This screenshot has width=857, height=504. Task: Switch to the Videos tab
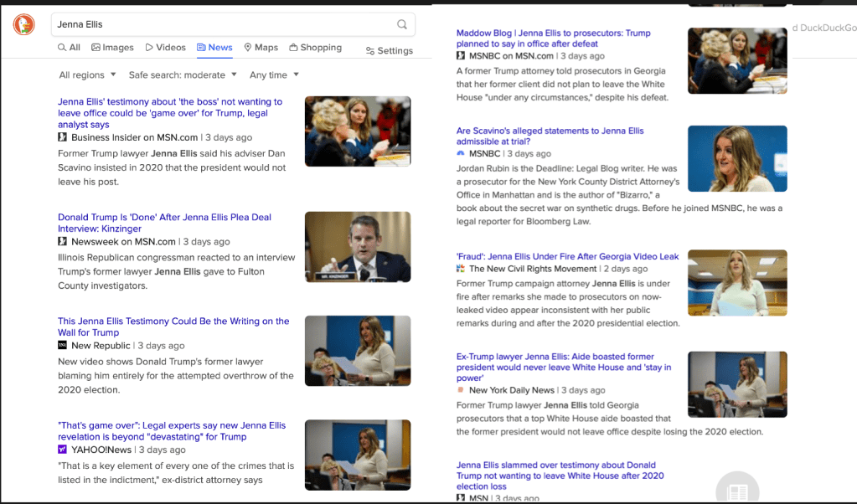pyautogui.click(x=165, y=48)
